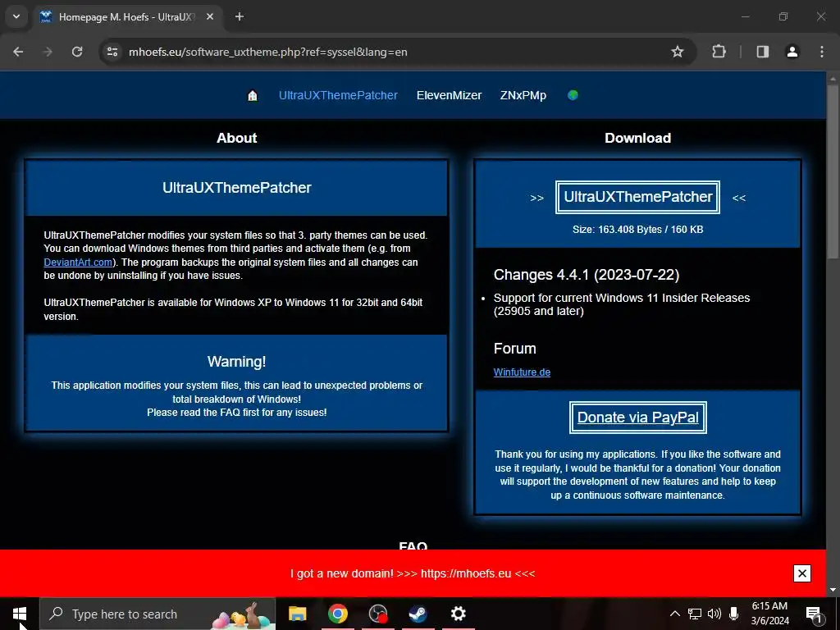840x630 pixels.
Task: Open the home icon in site navigation
Action: [253, 95]
